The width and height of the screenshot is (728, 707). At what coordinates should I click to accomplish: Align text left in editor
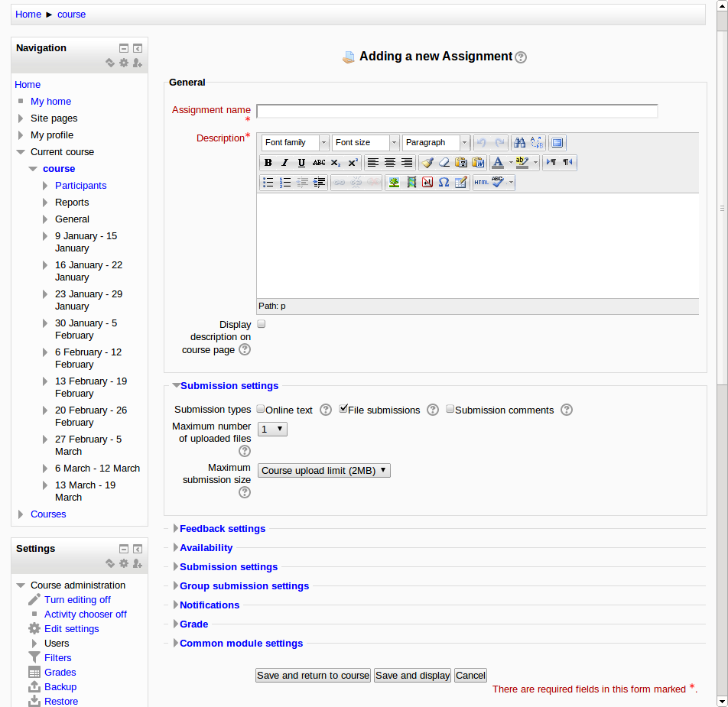373,162
